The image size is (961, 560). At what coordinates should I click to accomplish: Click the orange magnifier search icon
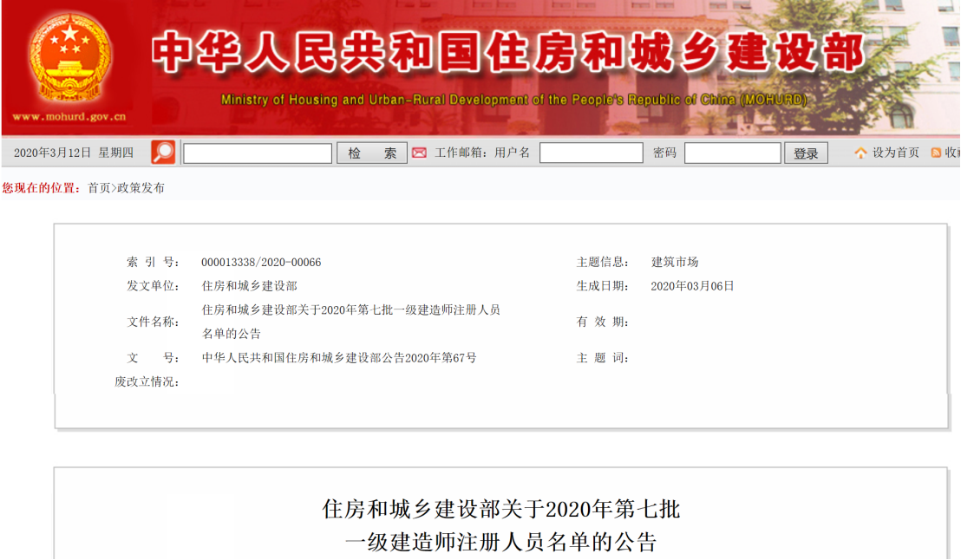click(x=163, y=153)
